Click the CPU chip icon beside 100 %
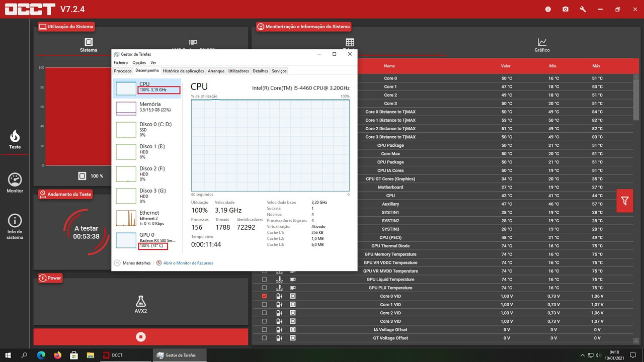The height and width of the screenshot is (362, 644). [x=82, y=176]
